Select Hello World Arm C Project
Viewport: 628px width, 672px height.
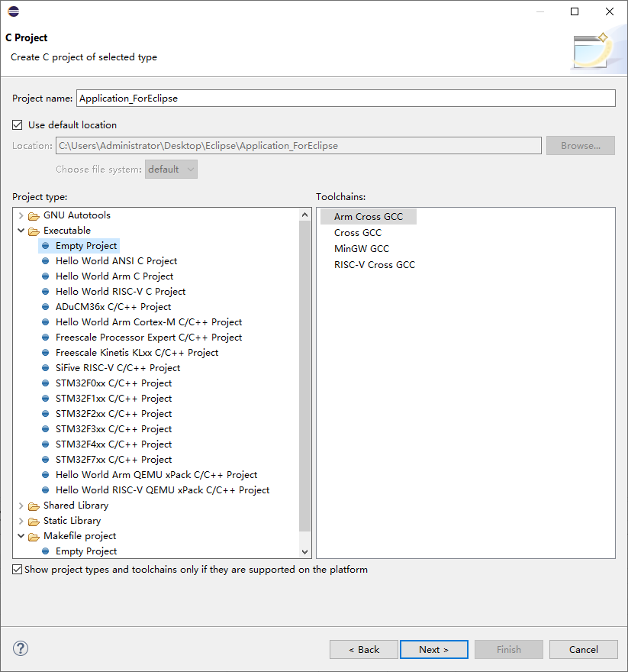pos(114,276)
